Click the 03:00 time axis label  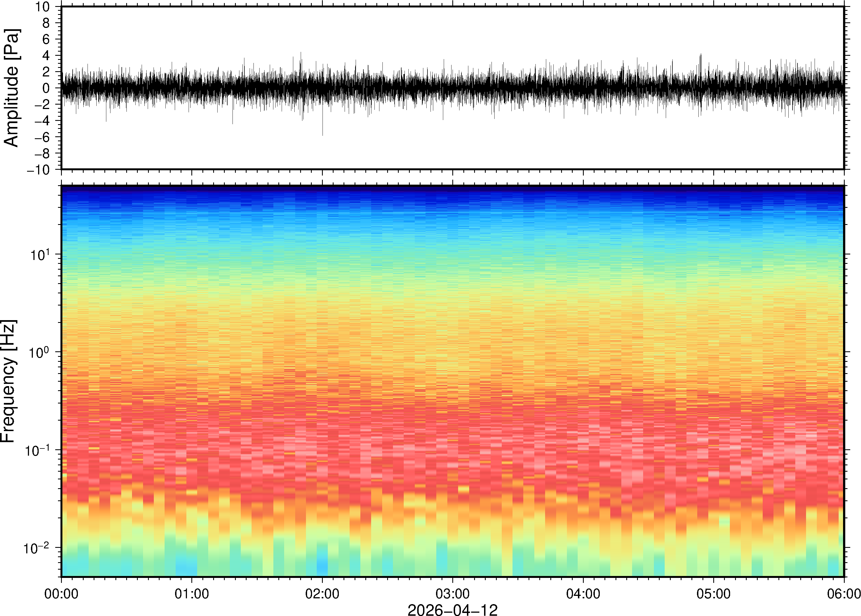[x=452, y=594]
